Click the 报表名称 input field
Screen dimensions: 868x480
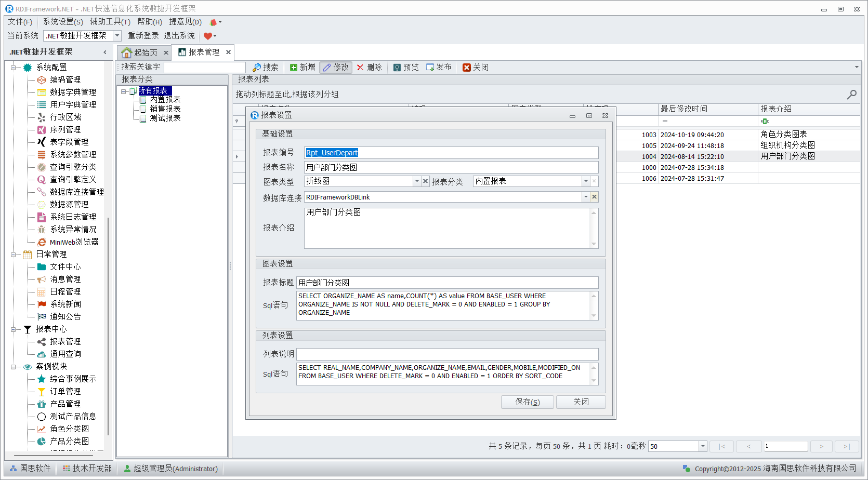[x=451, y=167]
